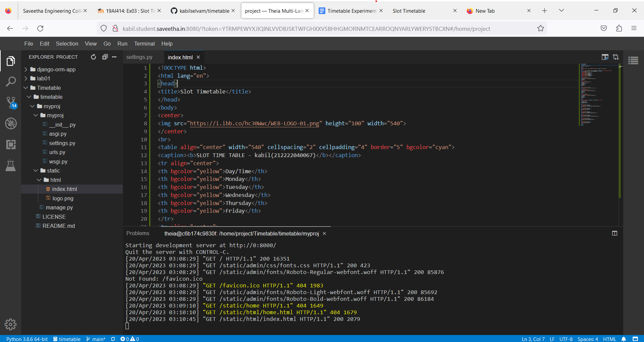Click UTF-8 encoding in status bar
This screenshot has width=644, height=342.
pos(566,339)
